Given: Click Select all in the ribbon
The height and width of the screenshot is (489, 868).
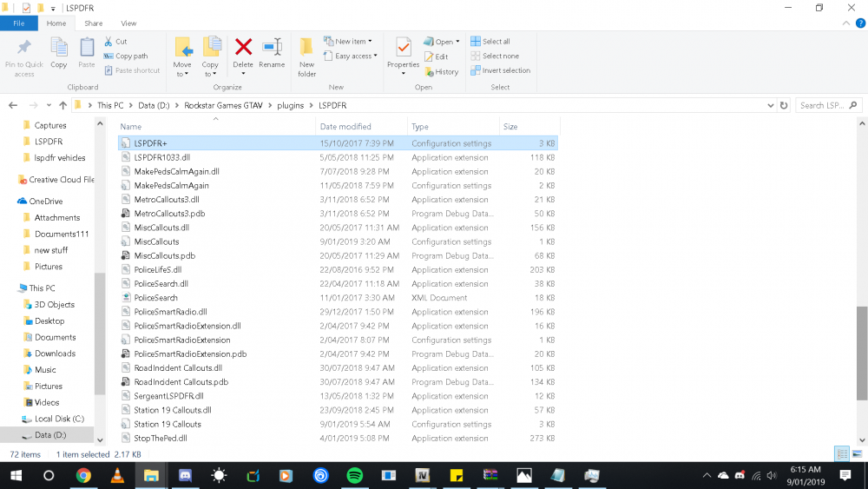Looking at the screenshot, I should click(490, 41).
